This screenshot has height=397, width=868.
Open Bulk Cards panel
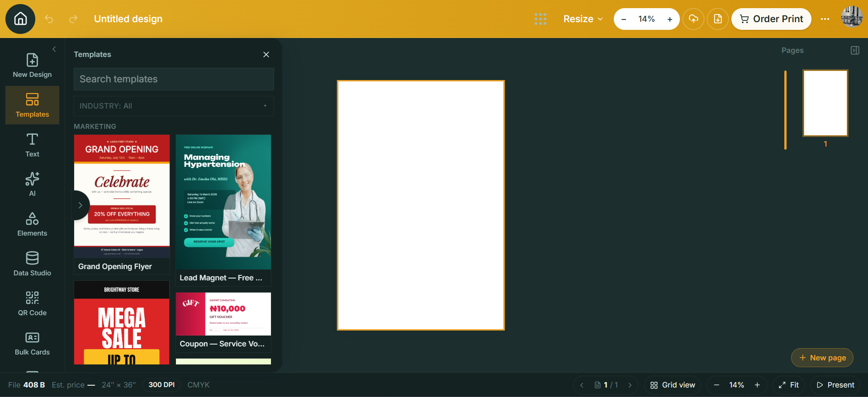[x=32, y=343]
